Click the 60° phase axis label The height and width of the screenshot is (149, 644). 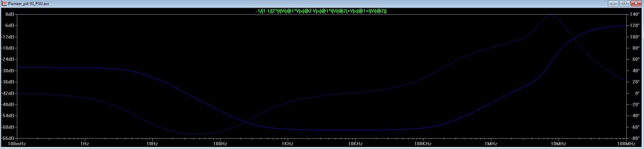636,59
